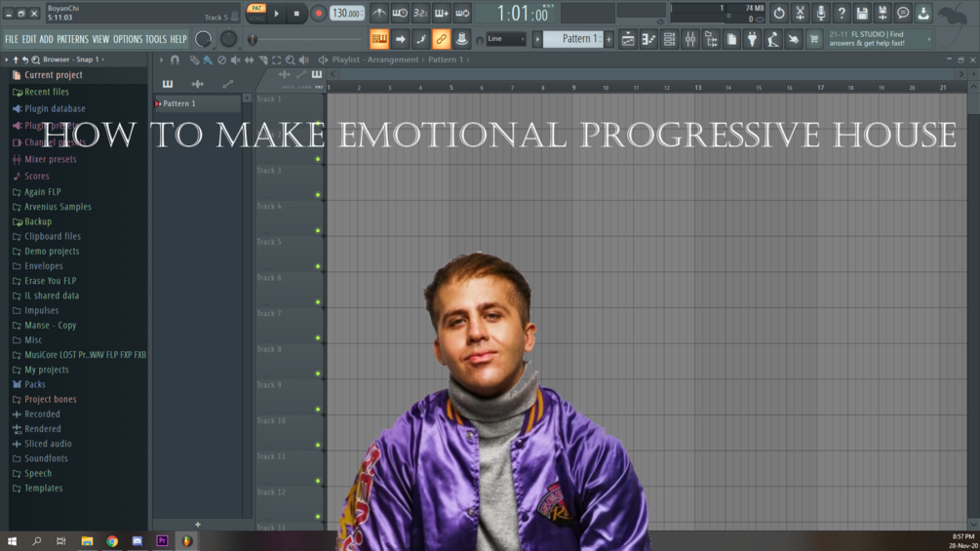Open the Browser/plugin picker tree icon
The height and width of the screenshot is (551, 980).
(711, 39)
